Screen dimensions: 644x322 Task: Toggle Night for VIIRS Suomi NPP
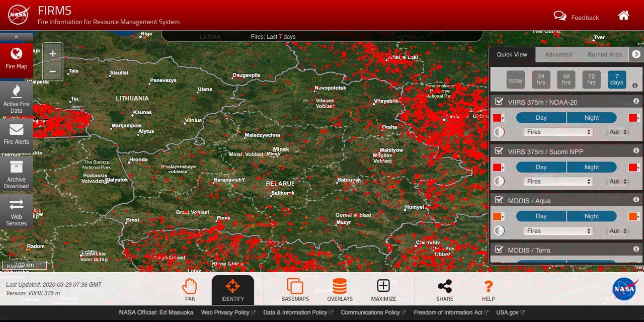(x=592, y=167)
